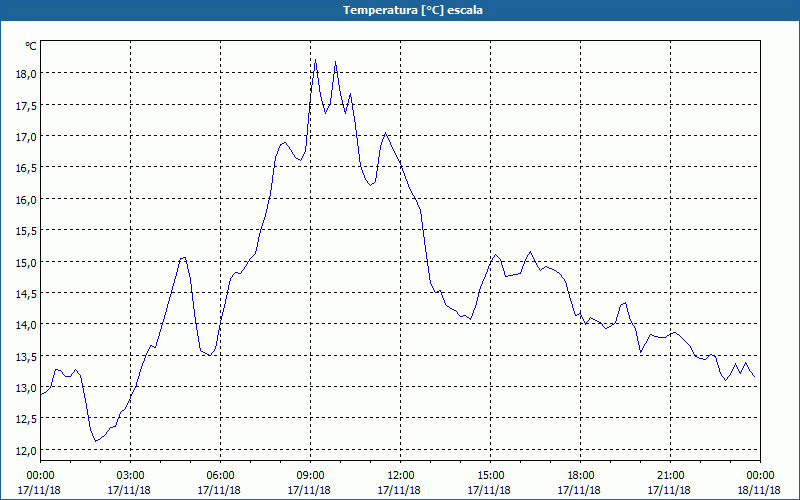Viewport: 800px width, 500px height.
Task: Click the 17/11/18 date under 00:00
Action: point(40,490)
